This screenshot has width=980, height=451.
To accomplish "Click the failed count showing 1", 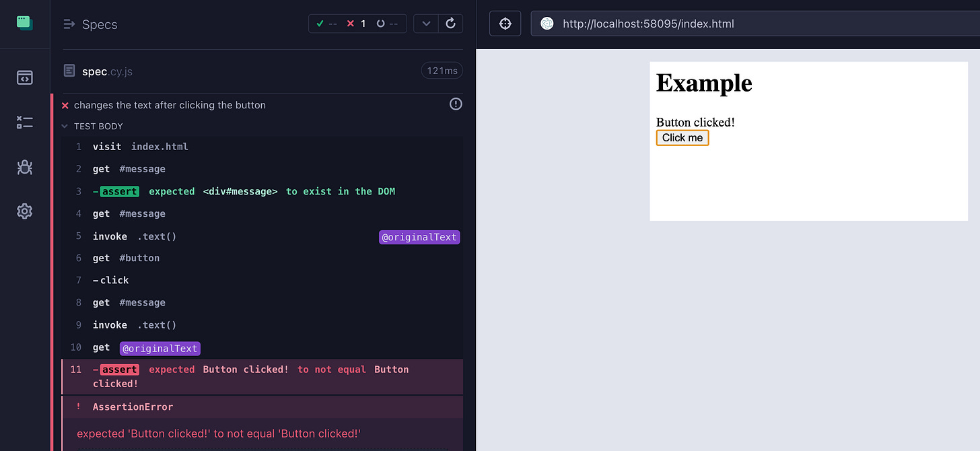I will pos(357,23).
